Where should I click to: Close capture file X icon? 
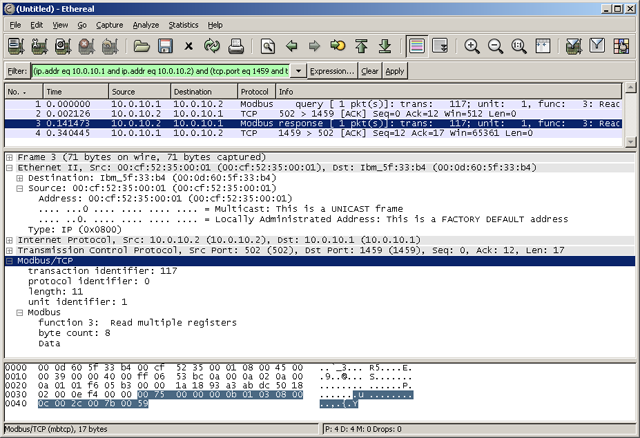[188, 46]
